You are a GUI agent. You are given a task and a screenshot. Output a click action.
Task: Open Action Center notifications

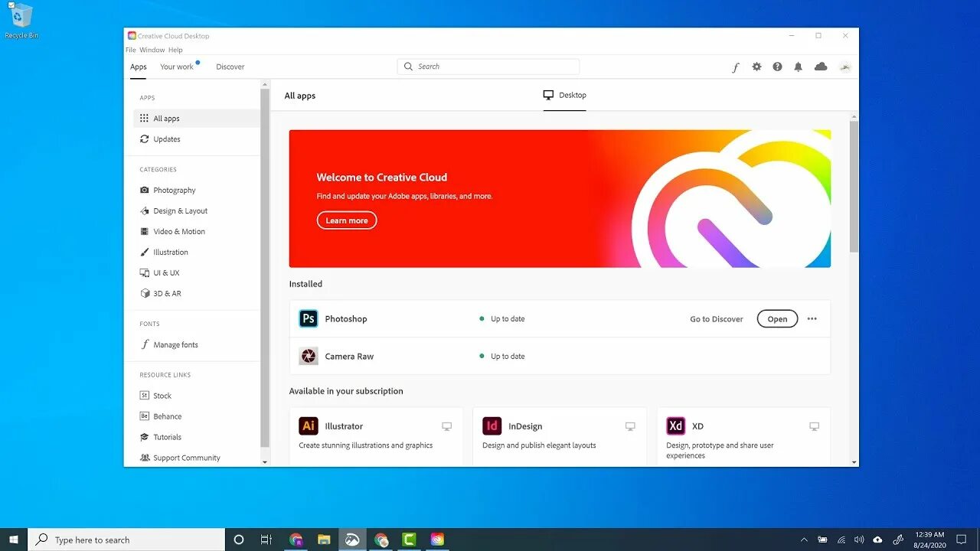(962, 540)
